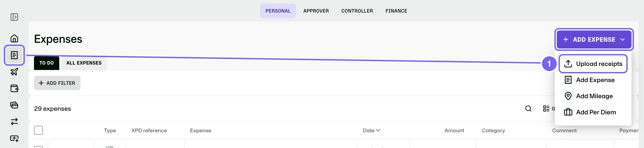Click the Category column header
This screenshot has width=644, height=148.
[x=494, y=131]
